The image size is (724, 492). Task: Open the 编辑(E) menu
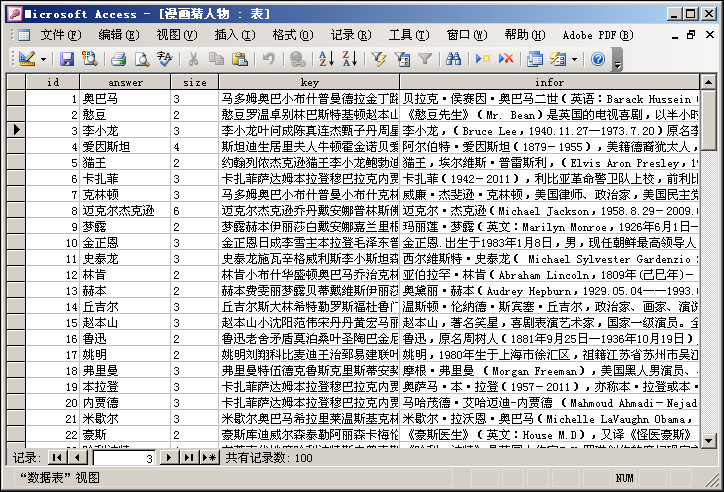[119, 35]
